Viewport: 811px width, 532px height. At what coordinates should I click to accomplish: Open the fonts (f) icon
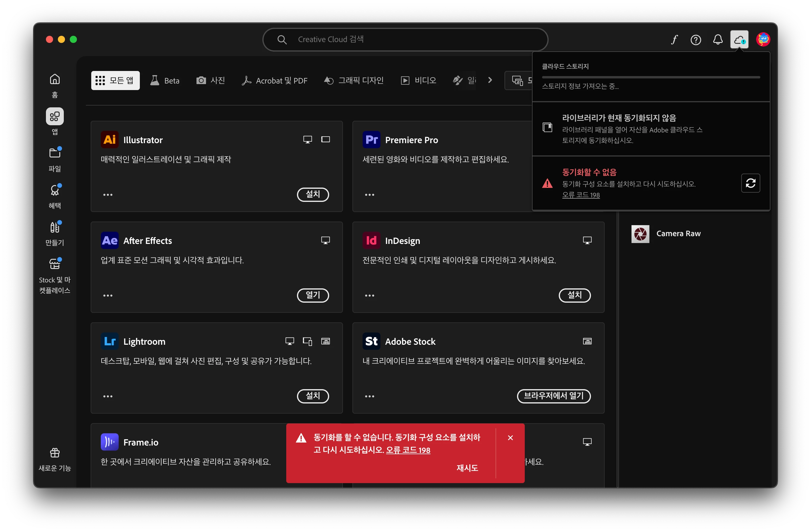(674, 40)
